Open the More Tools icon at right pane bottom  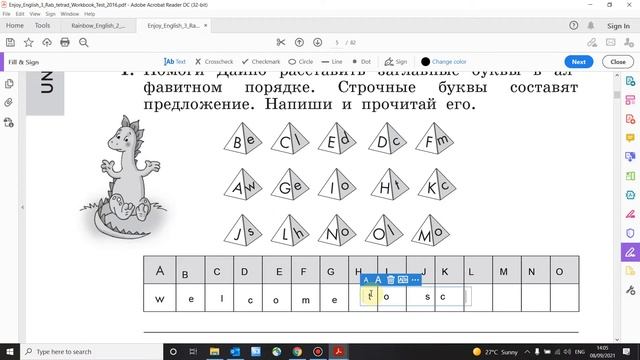(x=630, y=290)
